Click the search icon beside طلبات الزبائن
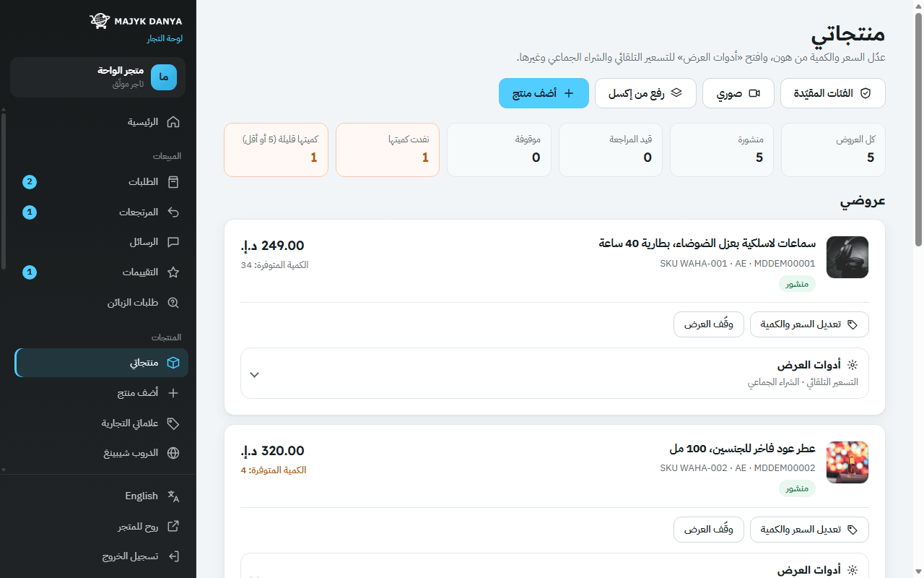 coord(173,303)
